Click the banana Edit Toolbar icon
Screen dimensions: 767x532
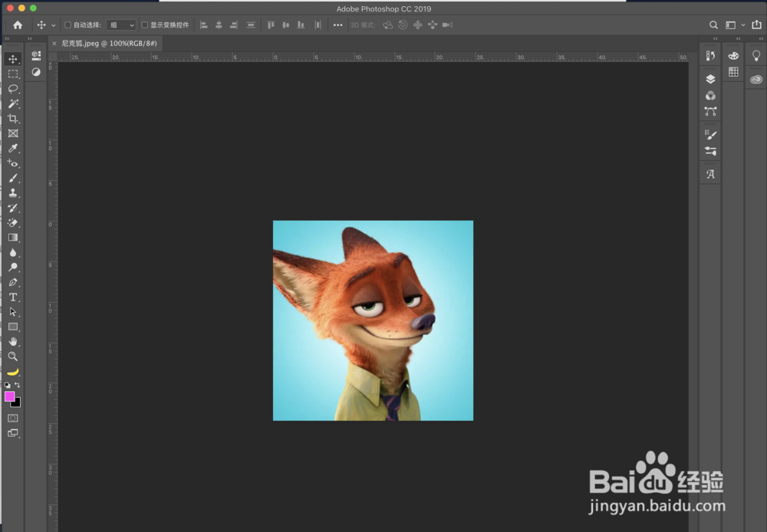tap(13, 372)
